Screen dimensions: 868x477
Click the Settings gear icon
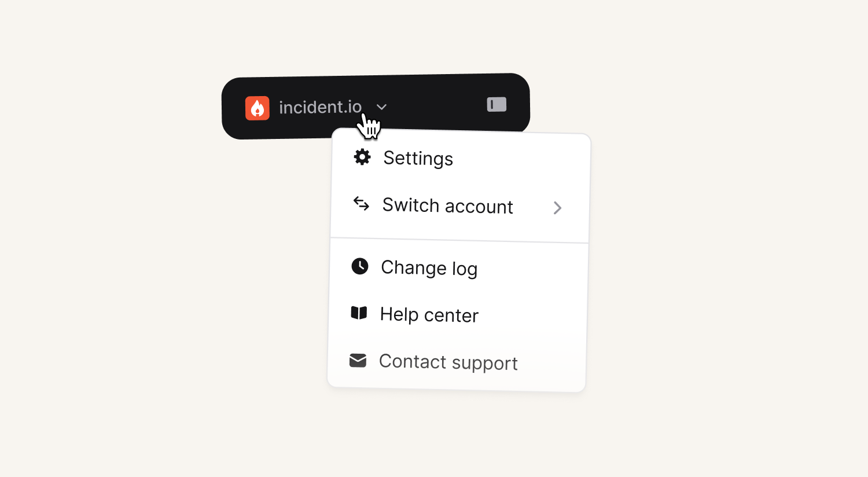click(x=362, y=157)
